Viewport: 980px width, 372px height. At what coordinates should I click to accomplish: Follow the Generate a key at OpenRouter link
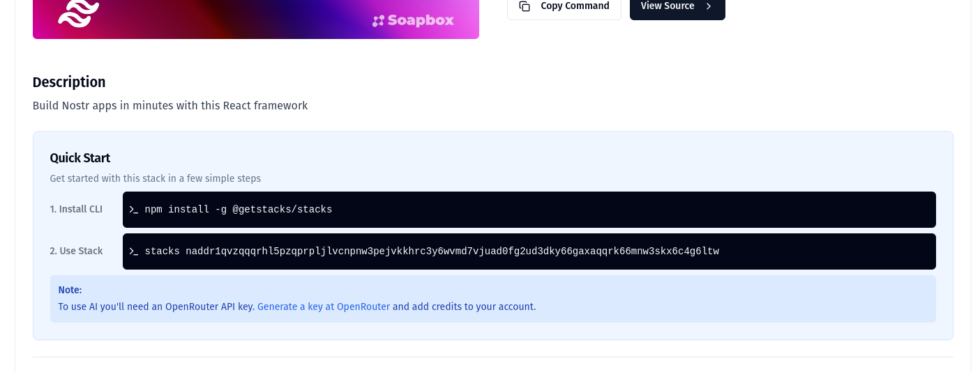(x=323, y=307)
